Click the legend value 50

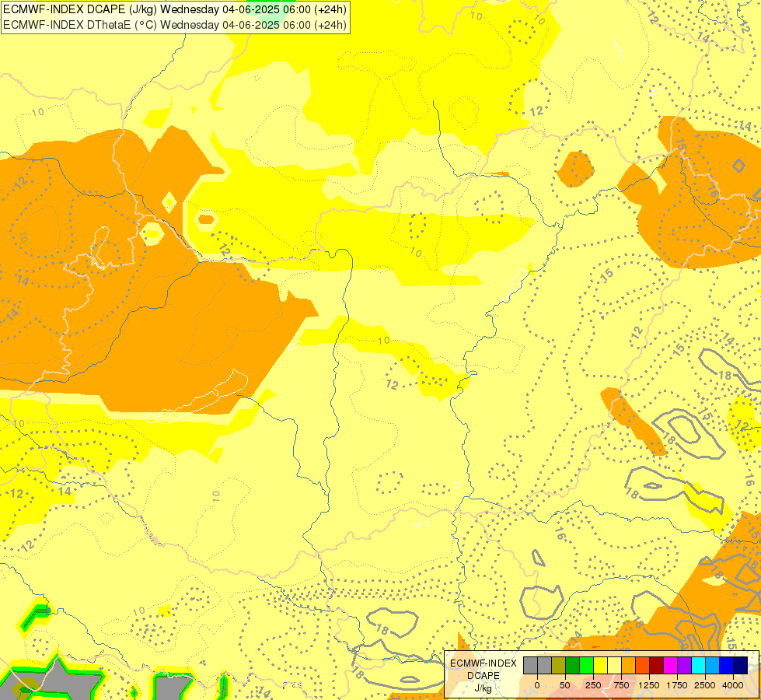coord(565,685)
